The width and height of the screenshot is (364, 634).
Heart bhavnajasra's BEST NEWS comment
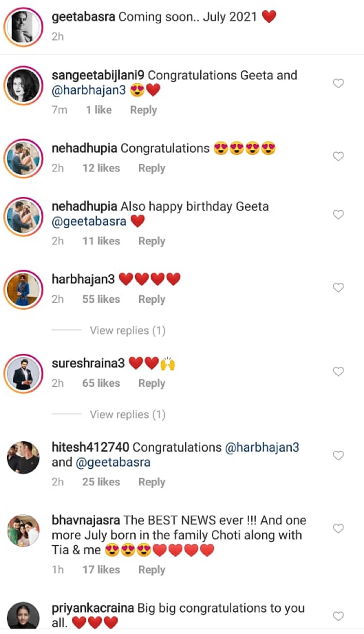(338, 528)
